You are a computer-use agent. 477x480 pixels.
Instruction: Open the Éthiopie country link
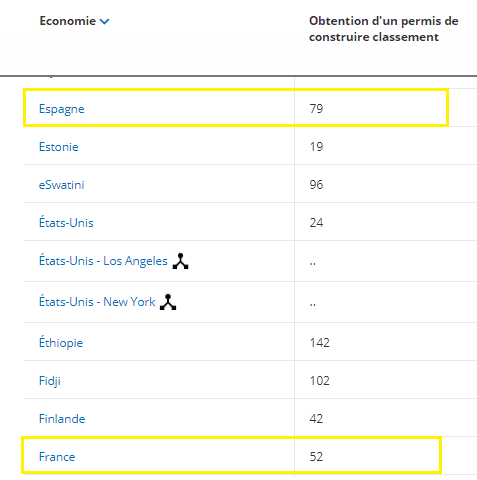[x=61, y=342]
